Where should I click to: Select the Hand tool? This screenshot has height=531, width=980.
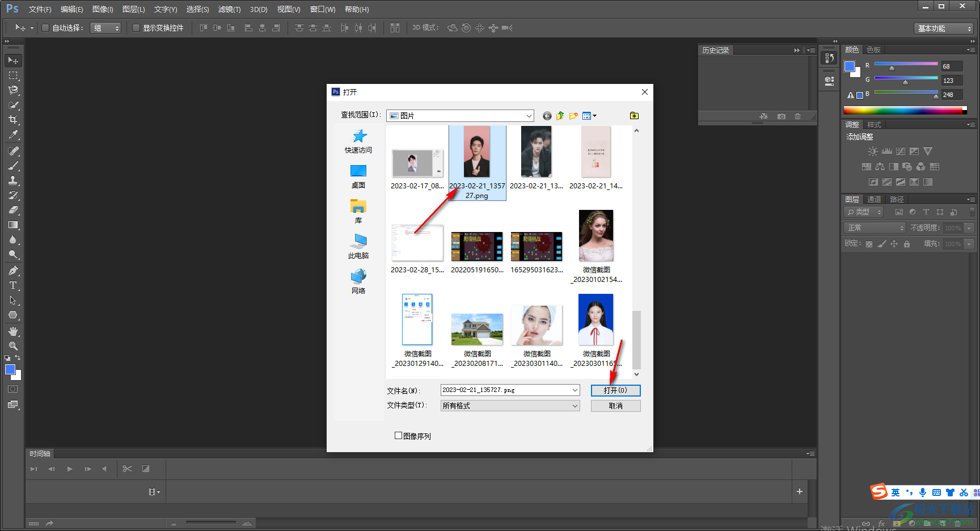[13, 331]
